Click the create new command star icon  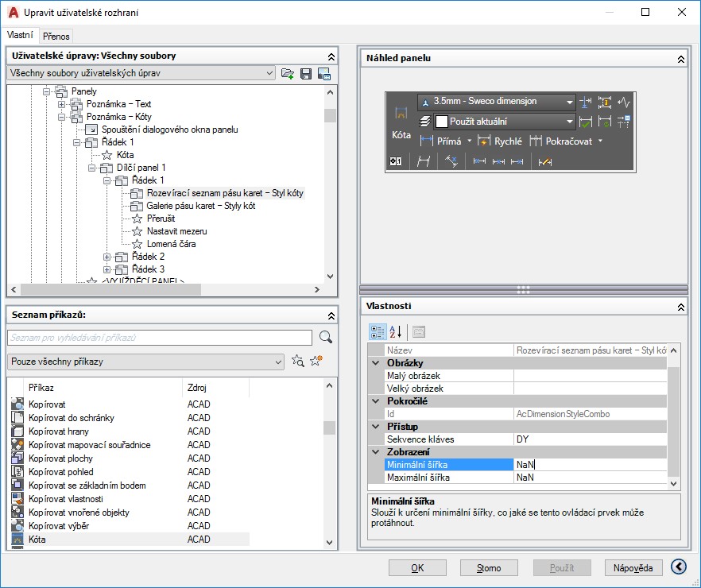click(316, 362)
